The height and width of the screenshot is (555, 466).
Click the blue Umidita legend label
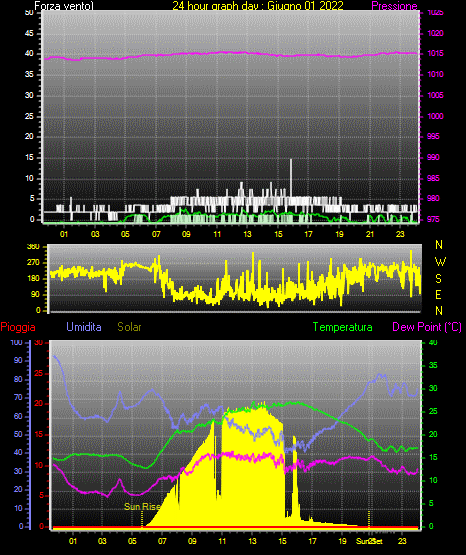pos(84,327)
